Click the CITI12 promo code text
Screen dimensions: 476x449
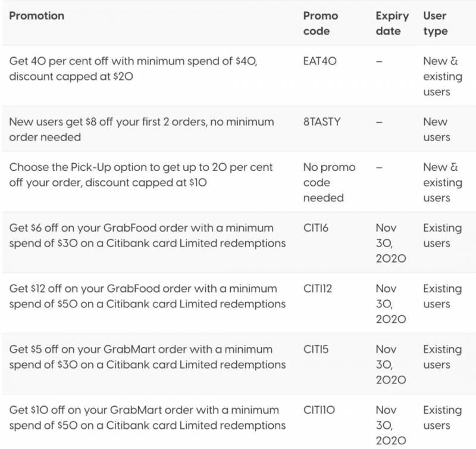tap(318, 288)
